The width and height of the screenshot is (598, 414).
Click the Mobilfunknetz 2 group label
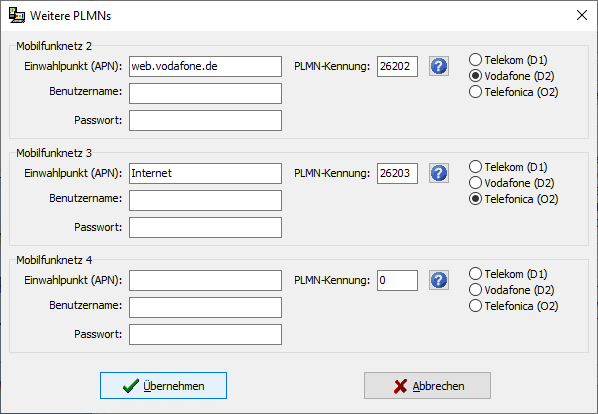54,46
